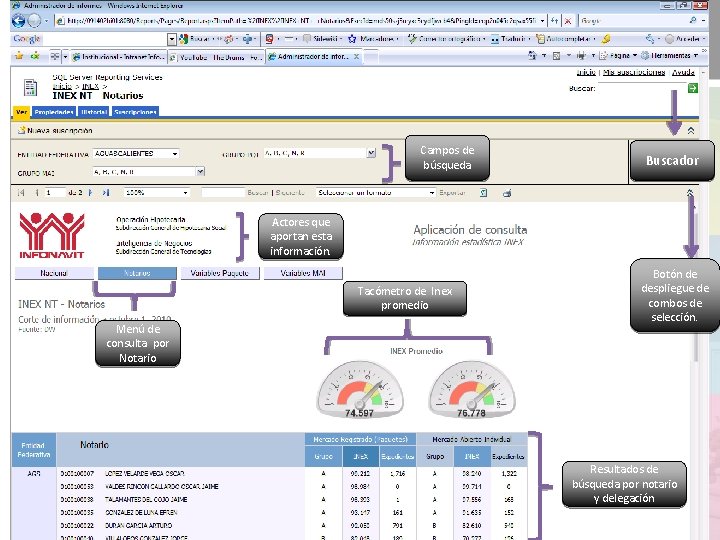The image size is (720, 540).
Task: Click the Ayuda link
Action: [x=683, y=72]
